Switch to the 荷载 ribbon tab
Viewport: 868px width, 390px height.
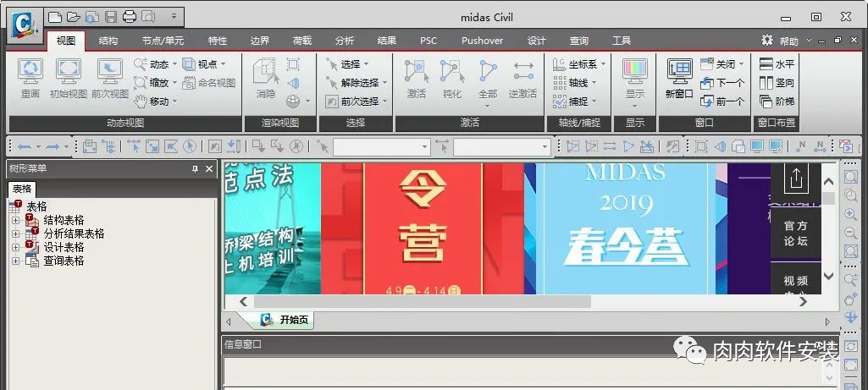pyautogui.click(x=302, y=41)
